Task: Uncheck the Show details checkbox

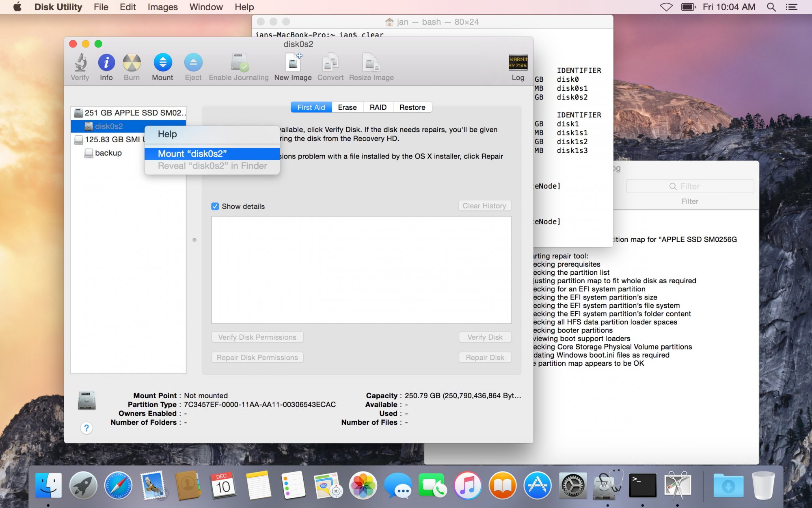Action: click(x=215, y=206)
